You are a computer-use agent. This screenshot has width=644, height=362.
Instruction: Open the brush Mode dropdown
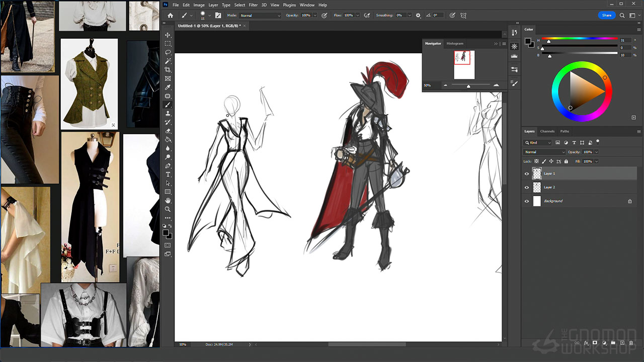(260, 16)
